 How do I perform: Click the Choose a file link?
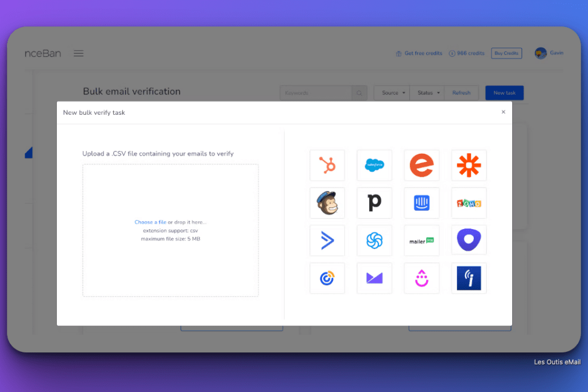(x=150, y=222)
